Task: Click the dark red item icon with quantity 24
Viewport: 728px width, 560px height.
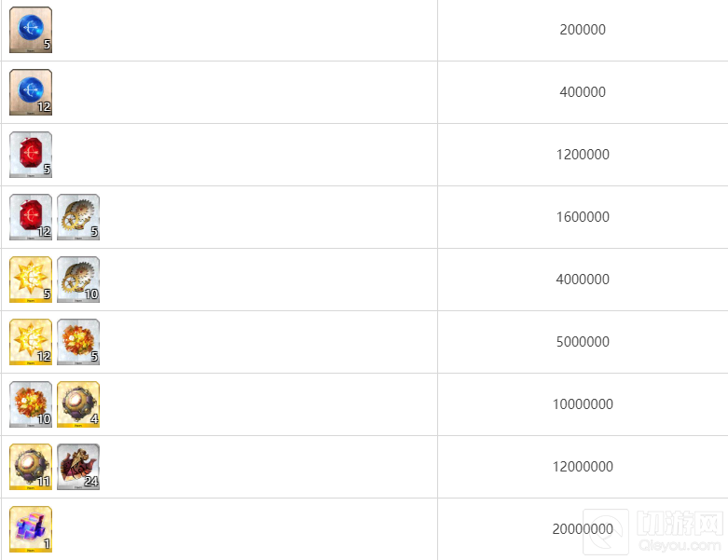Action: pyautogui.click(x=78, y=467)
